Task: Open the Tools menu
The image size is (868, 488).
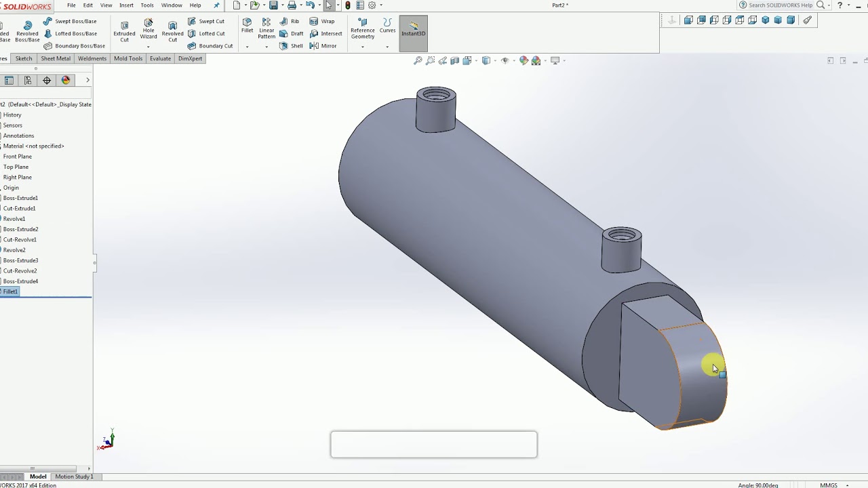Action: coord(147,5)
